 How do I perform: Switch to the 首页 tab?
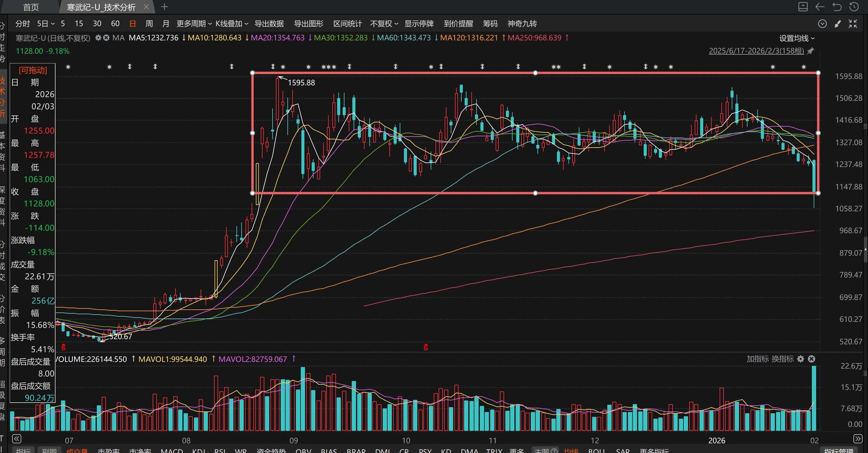31,7
